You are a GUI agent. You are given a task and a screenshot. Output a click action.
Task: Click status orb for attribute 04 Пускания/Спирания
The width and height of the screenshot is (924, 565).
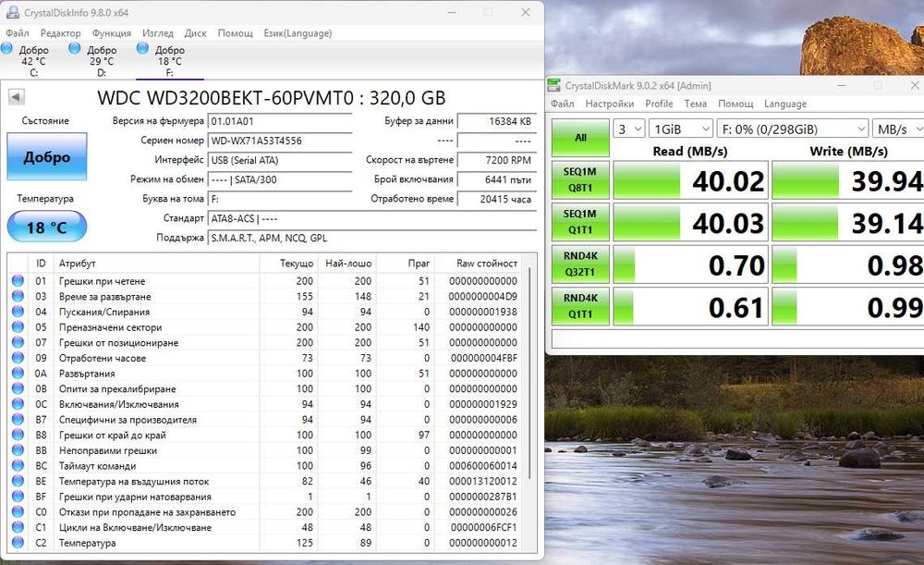click(18, 312)
